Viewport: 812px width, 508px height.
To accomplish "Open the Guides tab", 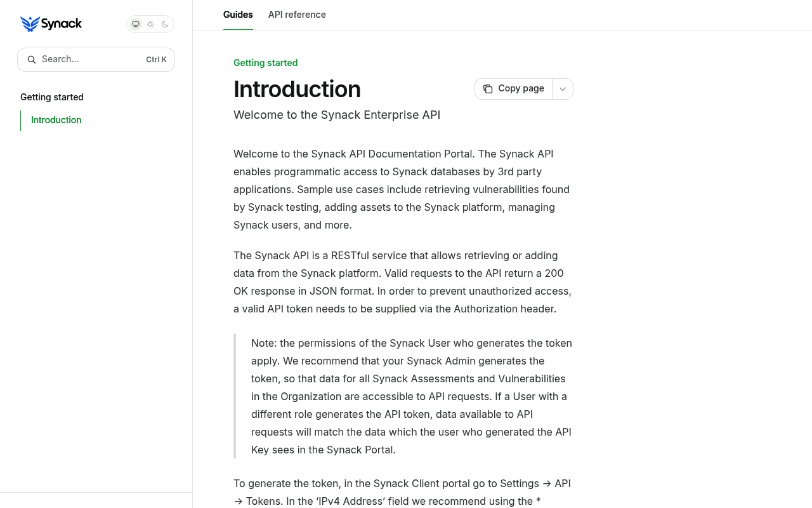I will tap(238, 15).
